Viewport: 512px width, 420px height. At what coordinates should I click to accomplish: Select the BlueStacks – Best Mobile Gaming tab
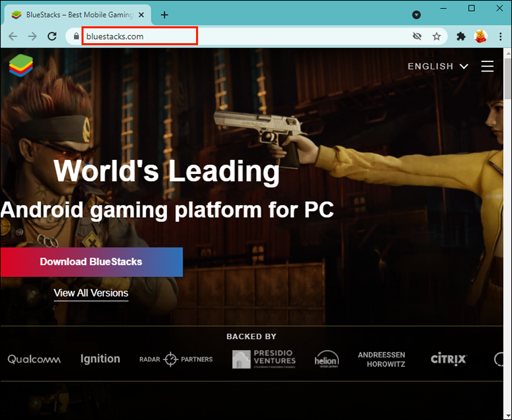(x=77, y=15)
